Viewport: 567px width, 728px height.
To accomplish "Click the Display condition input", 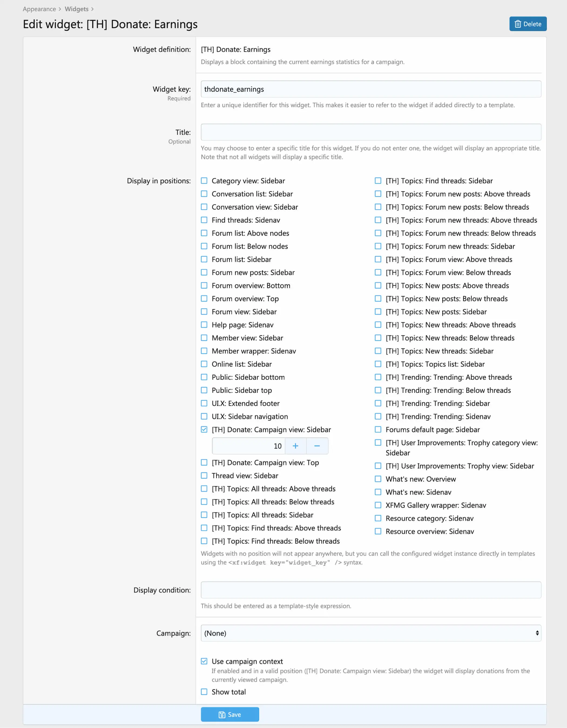I will pos(370,590).
